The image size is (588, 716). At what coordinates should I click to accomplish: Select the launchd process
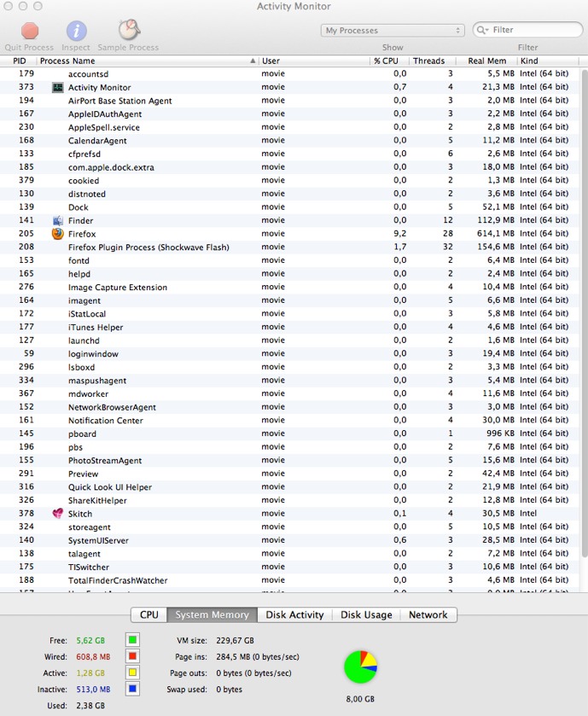point(290,341)
